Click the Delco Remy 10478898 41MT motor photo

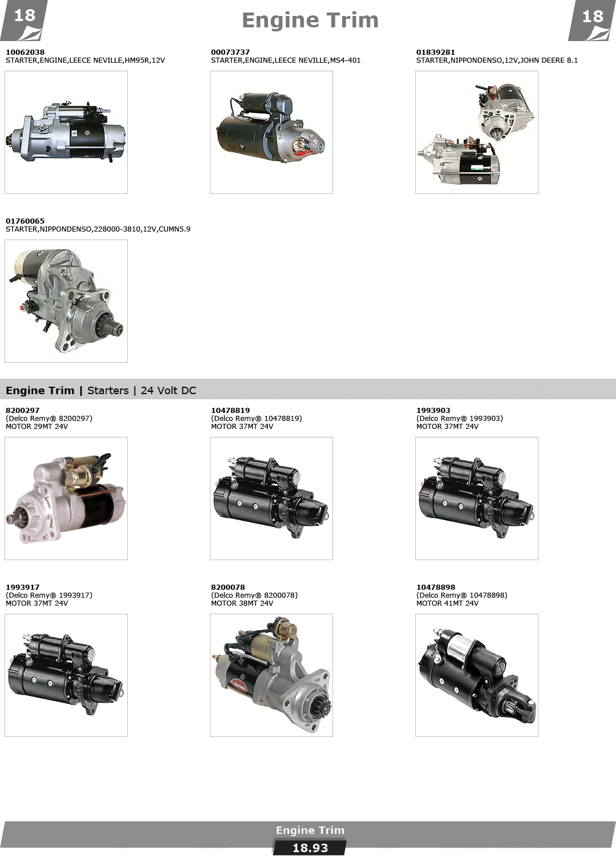(477, 675)
